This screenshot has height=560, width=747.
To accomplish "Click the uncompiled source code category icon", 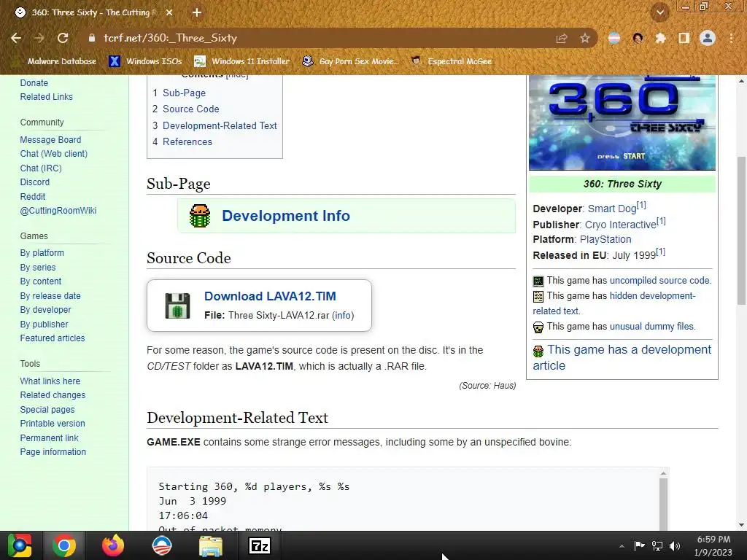I will pyautogui.click(x=538, y=281).
